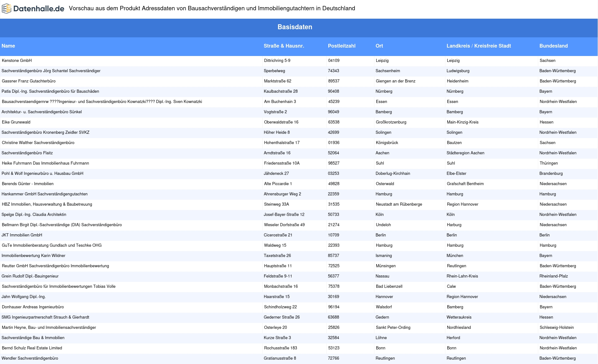Select Christine Walther Sachverständigenbüro
Image resolution: width=598 pixels, height=364 pixels.
(x=38, y=142)
